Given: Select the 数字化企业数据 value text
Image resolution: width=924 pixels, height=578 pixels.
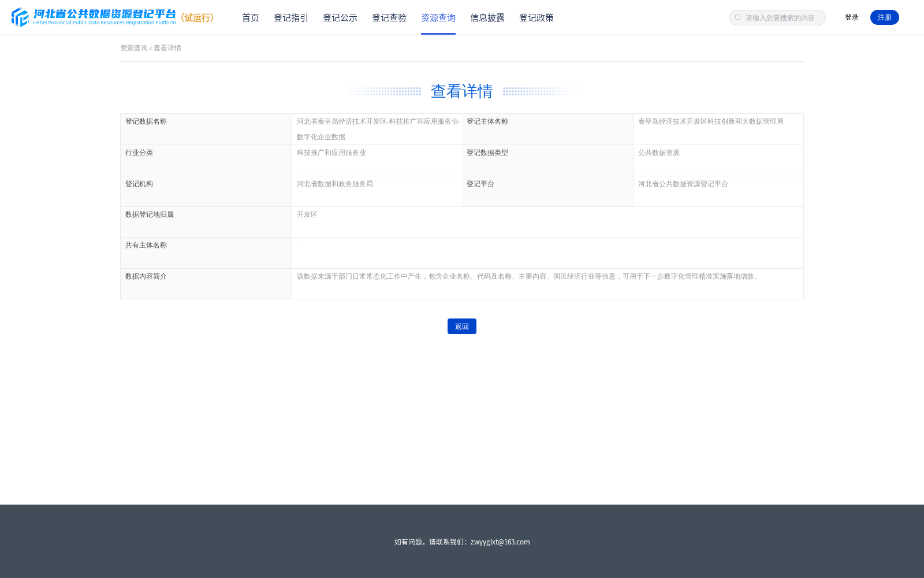Looking at the screenshot, I should pyautogui.click(x=321, y=137).
